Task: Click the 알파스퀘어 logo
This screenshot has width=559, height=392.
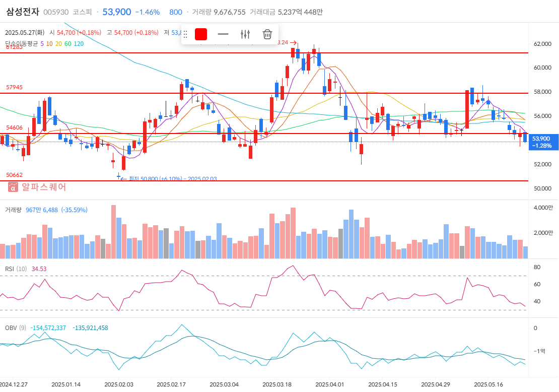Action: coord(37,187)
